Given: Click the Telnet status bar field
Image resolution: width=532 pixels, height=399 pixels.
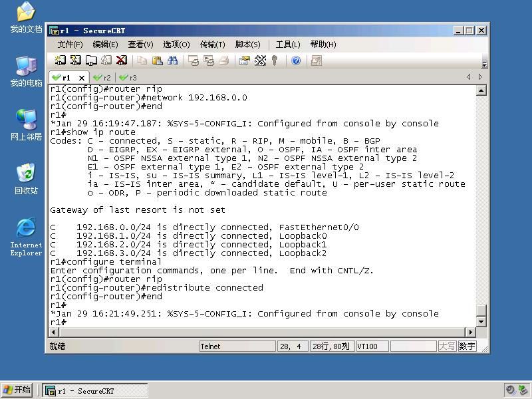Looking at the screenshot, I should 237,346.
